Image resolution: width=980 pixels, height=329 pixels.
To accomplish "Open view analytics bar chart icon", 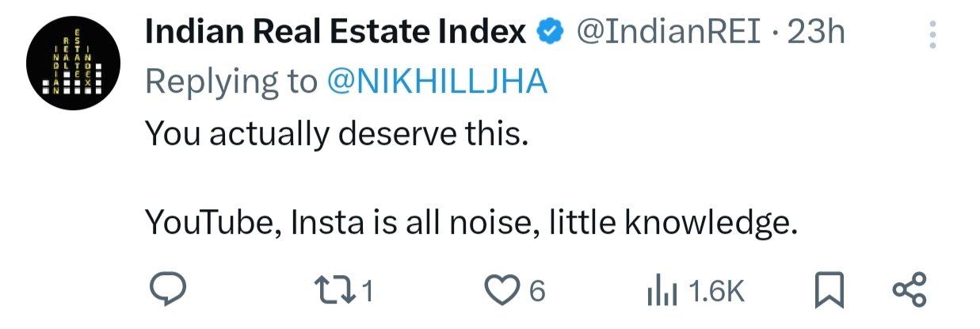I will click(662, 291).
